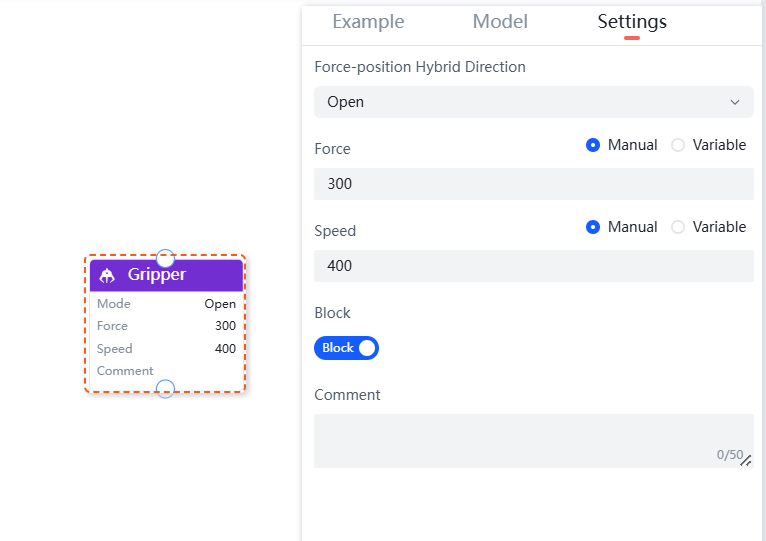Select Manual radio for Speed
The image size is (766, 541).
(x=593, y=227)
